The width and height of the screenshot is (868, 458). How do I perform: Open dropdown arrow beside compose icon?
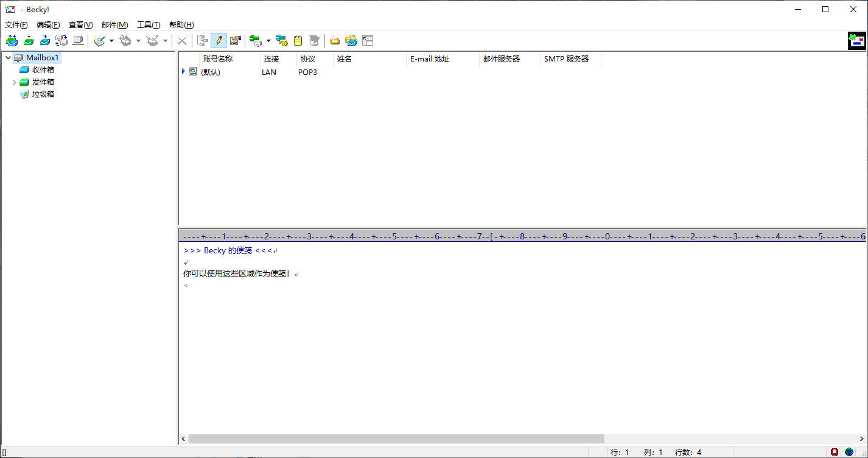click(111, 41)
